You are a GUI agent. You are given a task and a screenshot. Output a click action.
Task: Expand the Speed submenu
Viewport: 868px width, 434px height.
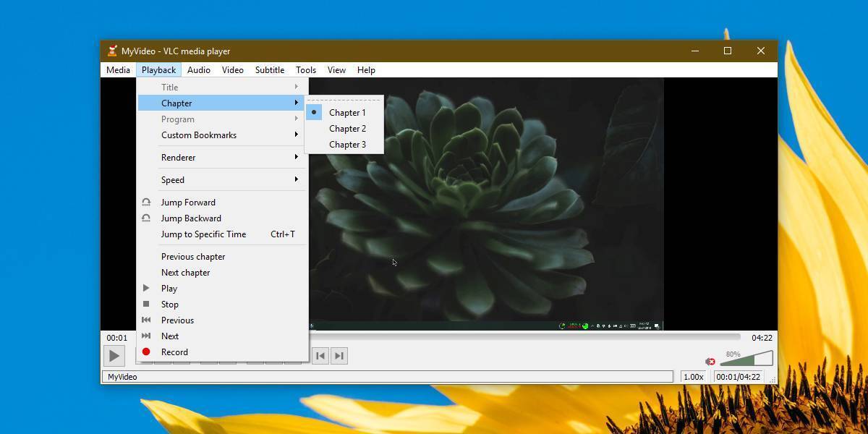point(173,179)
